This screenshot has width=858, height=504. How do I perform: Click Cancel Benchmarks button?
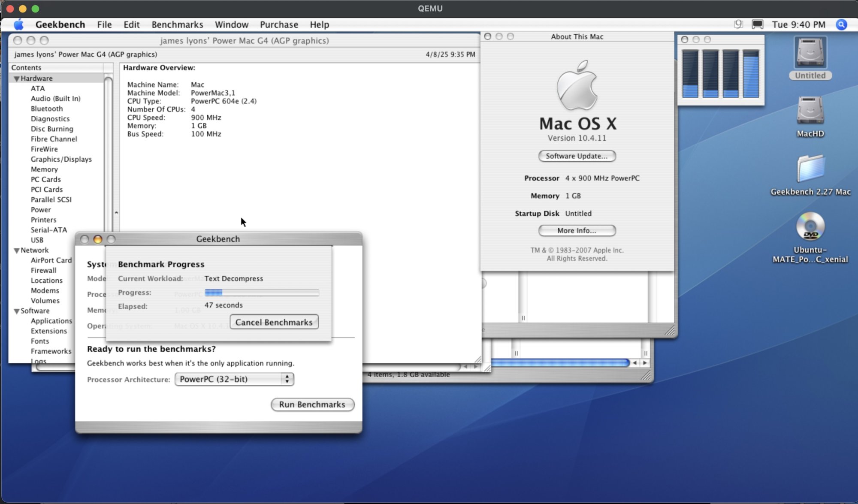[274, 322]
